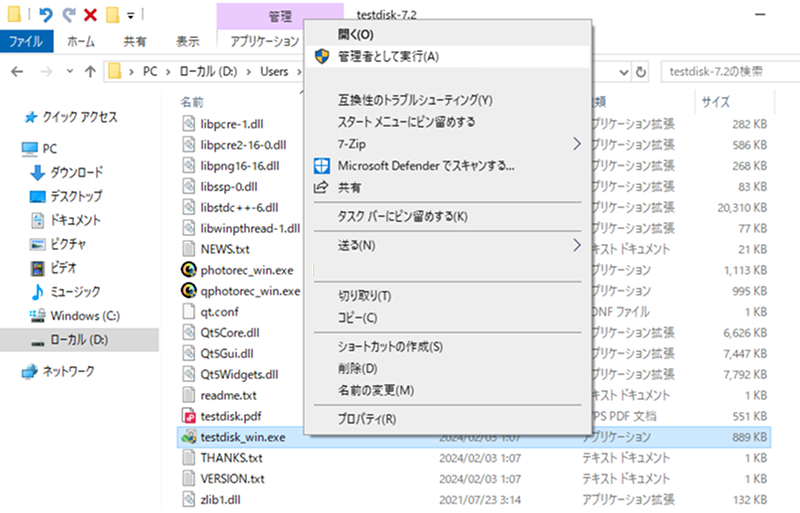This screenshot has width=800, height=513.
Task: Open ミュージック in the navigation pane
Action: 66,291
